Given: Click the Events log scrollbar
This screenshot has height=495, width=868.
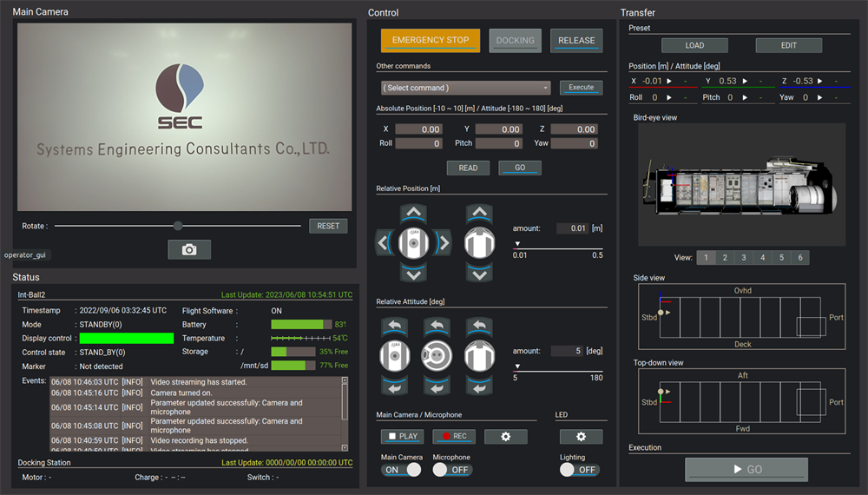Looking at the screenshot, I should tap(345, 414).
